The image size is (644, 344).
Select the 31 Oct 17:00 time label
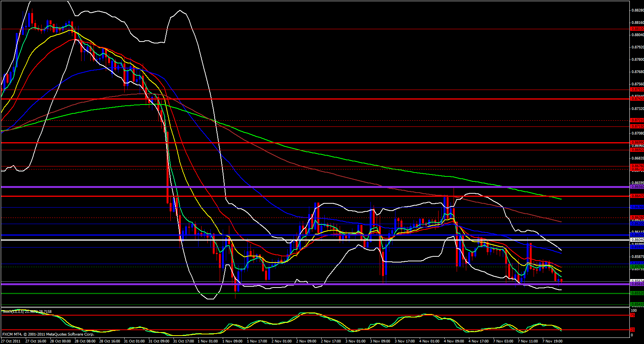[184, 341]
